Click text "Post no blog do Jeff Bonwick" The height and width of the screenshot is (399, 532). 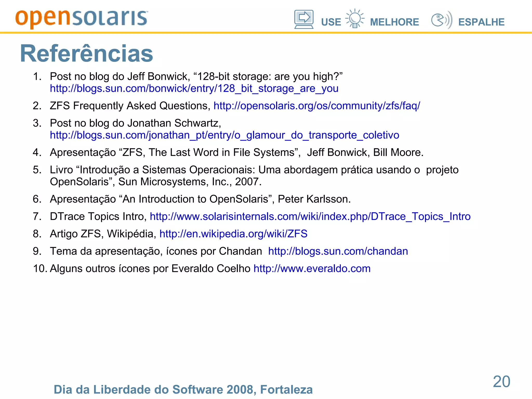pyautogui.click(x=119, y=76)
